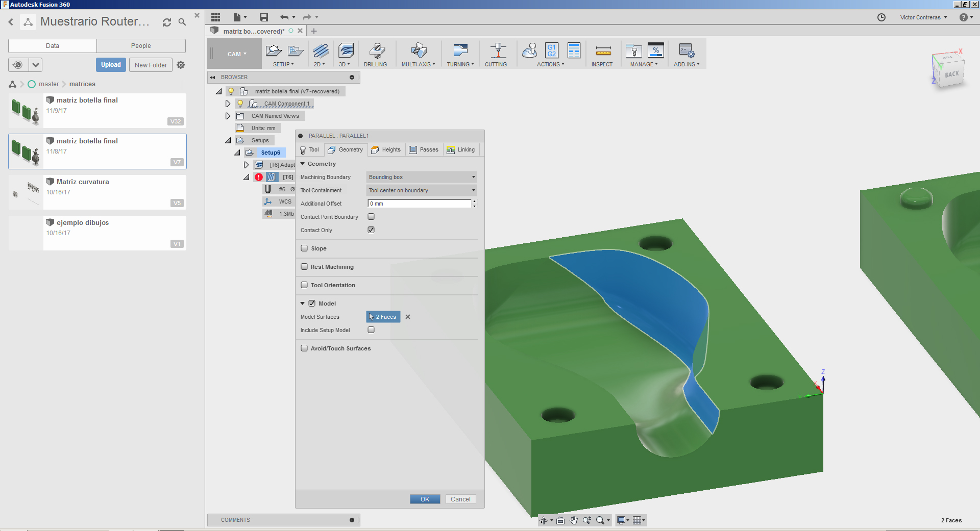This screenshot has height=531, width=980.
Task: Clear Model Surfaces selection with X
Action: click(408, 317)
